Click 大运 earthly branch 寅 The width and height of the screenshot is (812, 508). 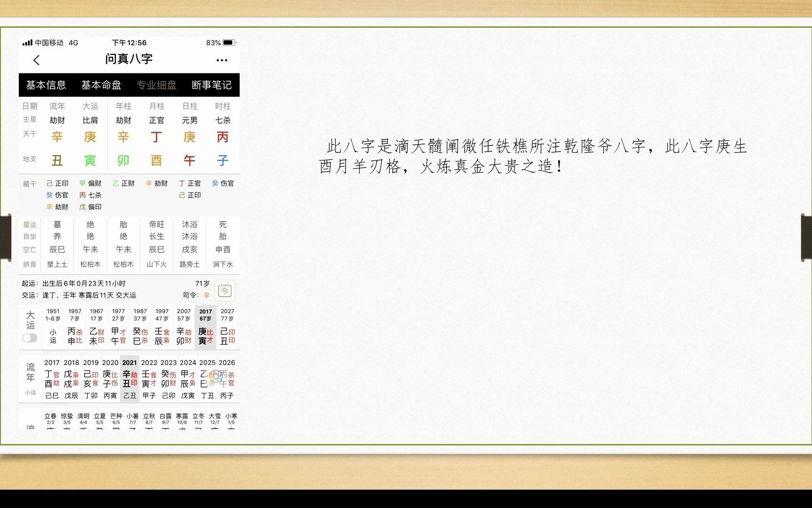tap(90, 160)
